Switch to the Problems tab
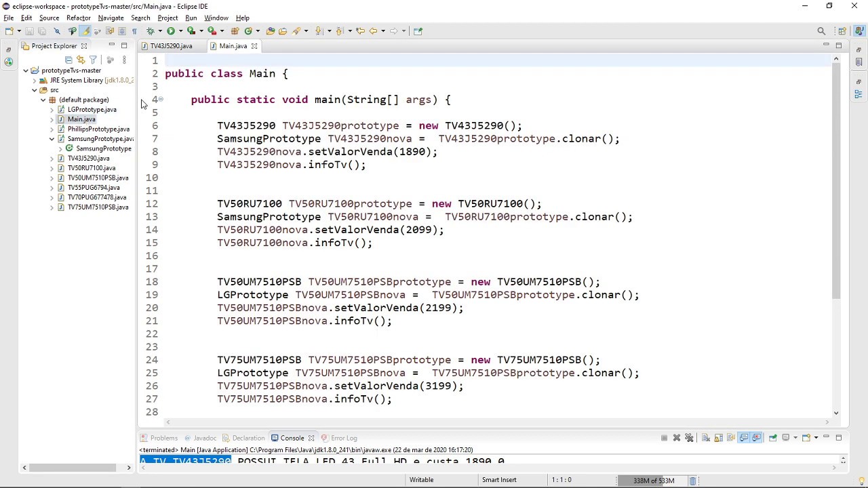 tap(159, 438)
